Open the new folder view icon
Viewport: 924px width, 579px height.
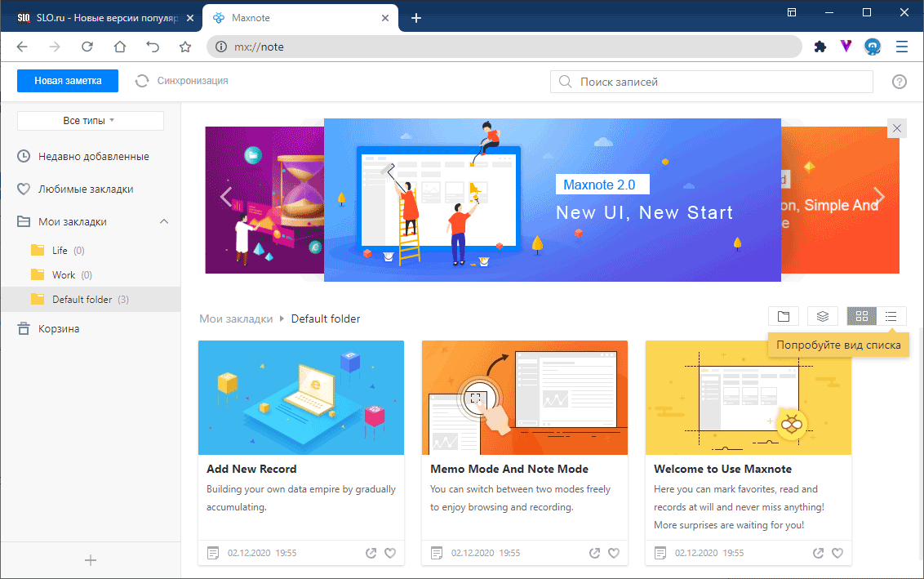click(783, 317)
